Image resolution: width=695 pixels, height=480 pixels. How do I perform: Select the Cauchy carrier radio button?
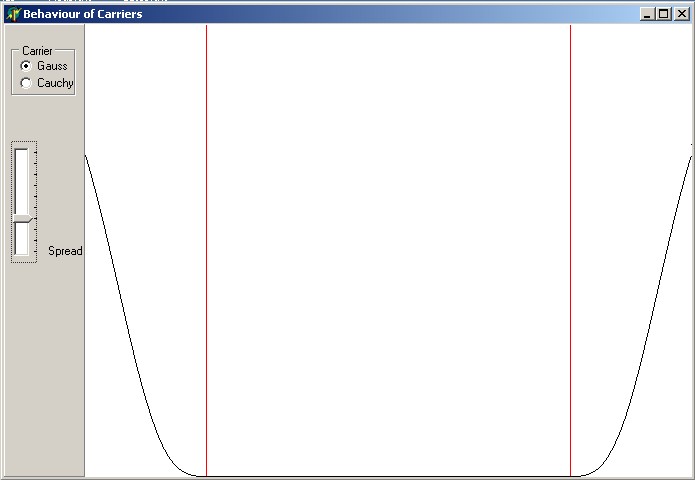click(26, 83)
